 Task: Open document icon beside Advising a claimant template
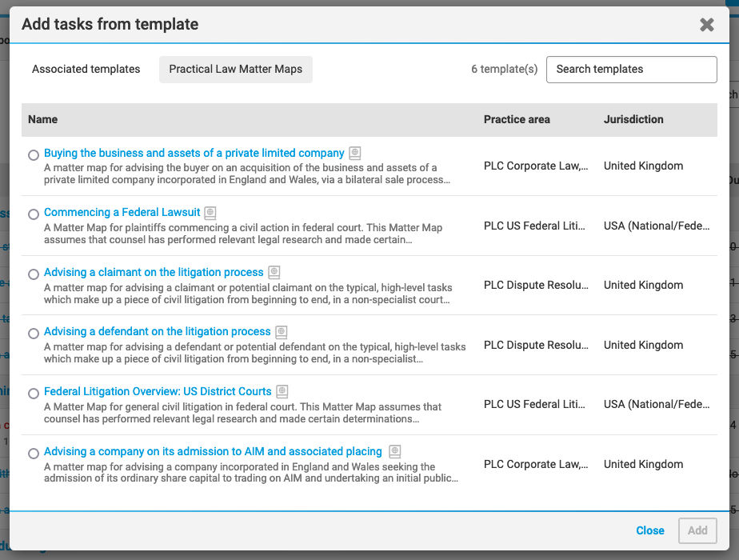coord(274,272)
